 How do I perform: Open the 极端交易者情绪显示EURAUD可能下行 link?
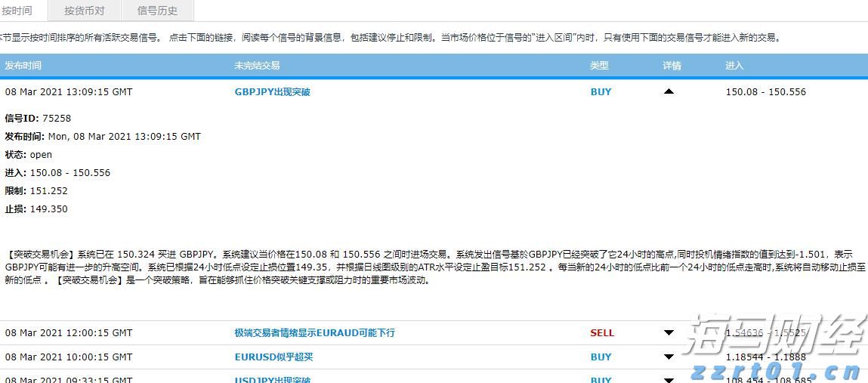click(314, 332)
